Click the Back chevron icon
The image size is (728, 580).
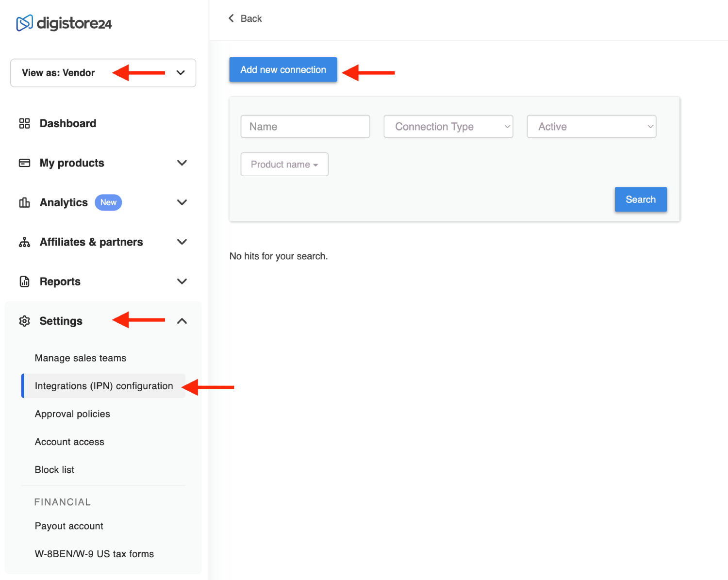(x=231, y=18)
